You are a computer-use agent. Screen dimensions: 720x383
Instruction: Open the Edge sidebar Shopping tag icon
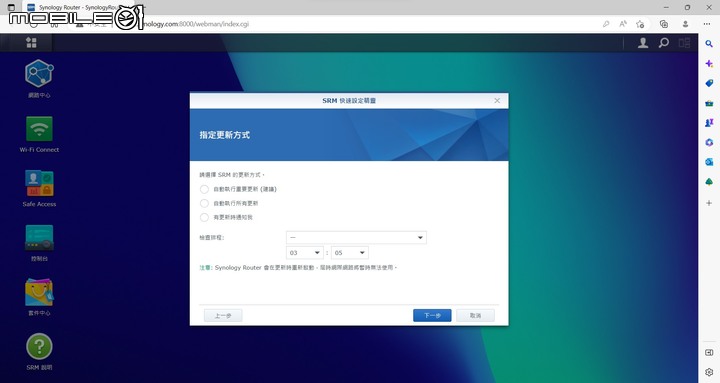[709, 83]
